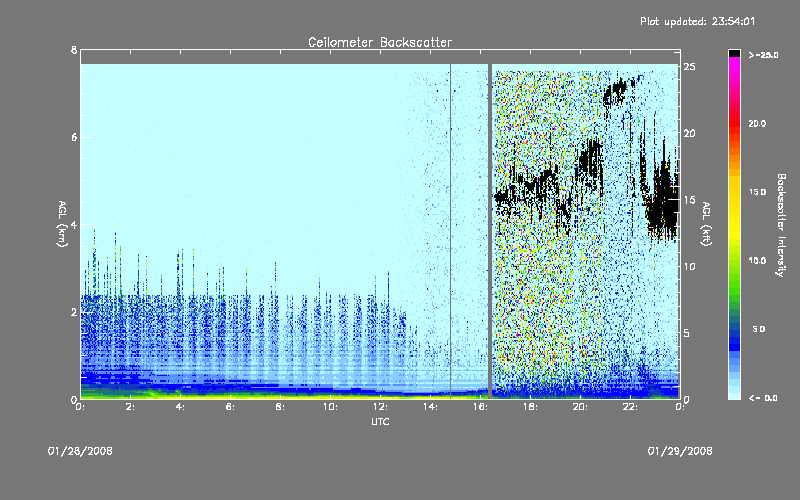Viewport: 800px width, 500px height.
Task: Click the "25" tick on kft axis
Action: tap(690, 67)
